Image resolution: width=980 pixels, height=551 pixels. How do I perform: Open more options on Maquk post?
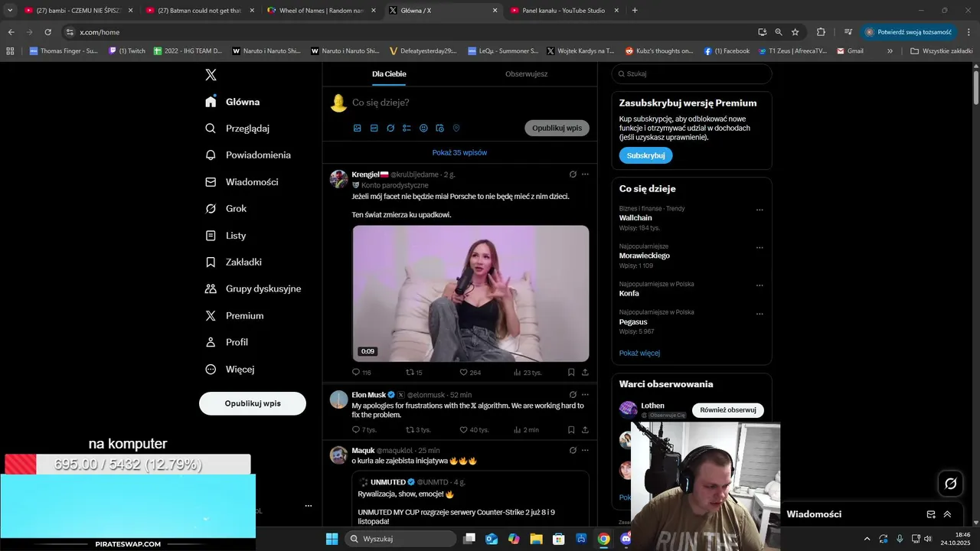click(585, 451)
